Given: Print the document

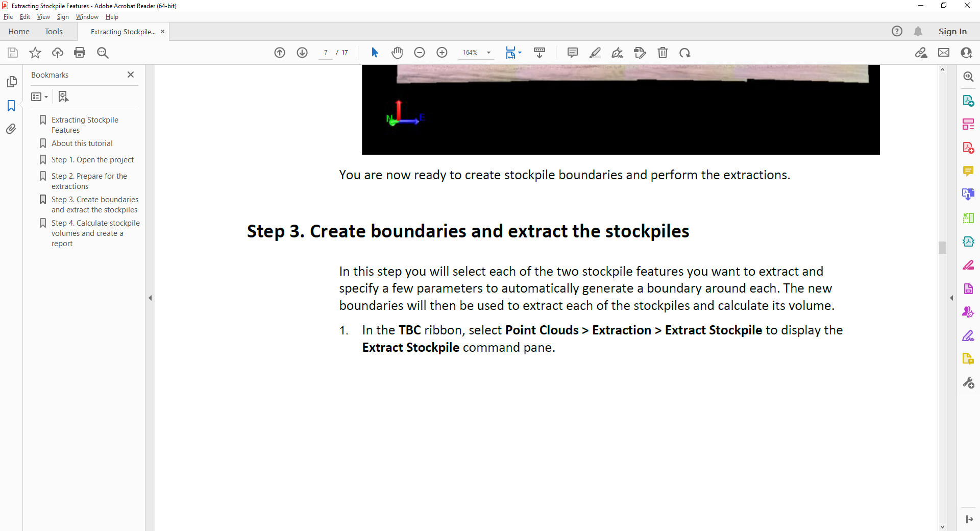Looking at the screenshot, I should (80, 53).
